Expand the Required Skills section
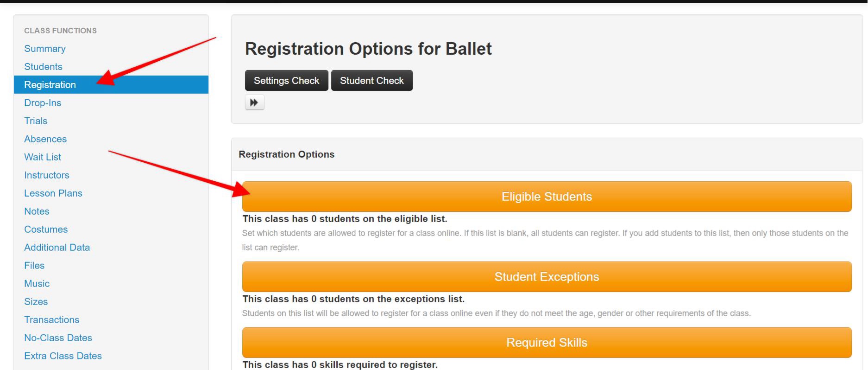 pyautogui.click(x=547, y=343)
